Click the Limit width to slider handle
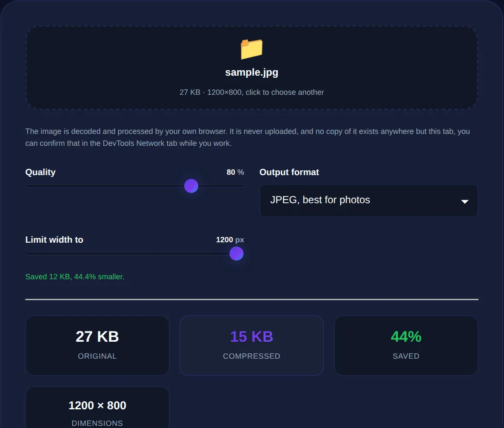Screen dimensions: 504x428 click(x=236, y=253)
